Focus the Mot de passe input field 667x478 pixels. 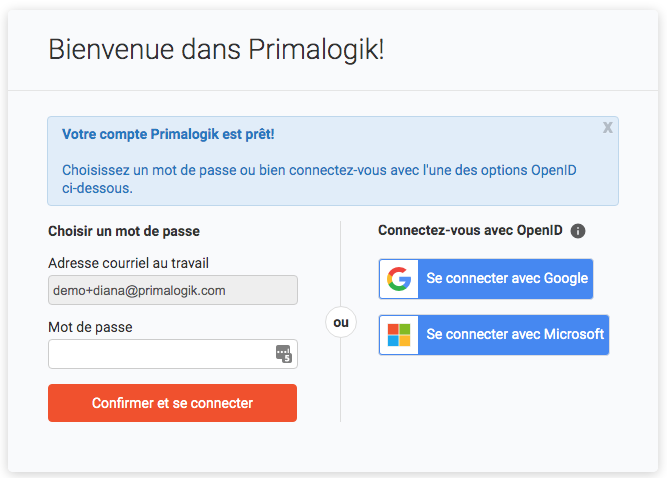point(173,354)
